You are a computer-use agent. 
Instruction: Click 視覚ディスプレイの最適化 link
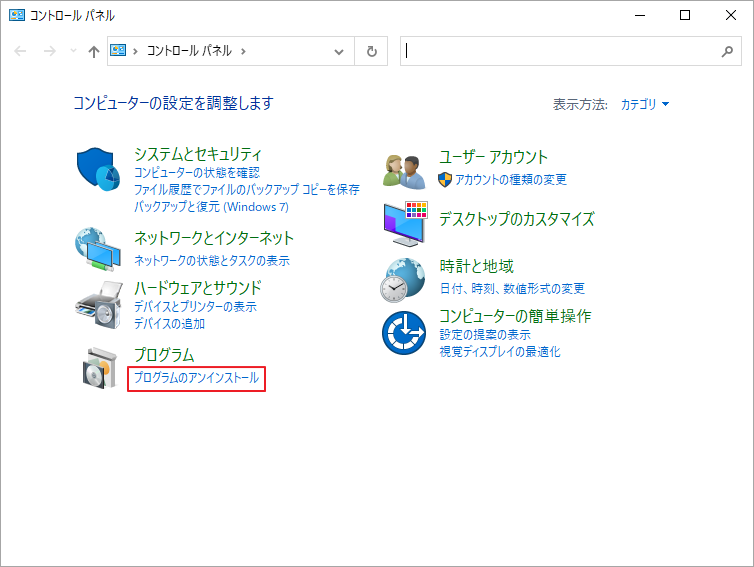pyautogui.click(x=500, y=352)
